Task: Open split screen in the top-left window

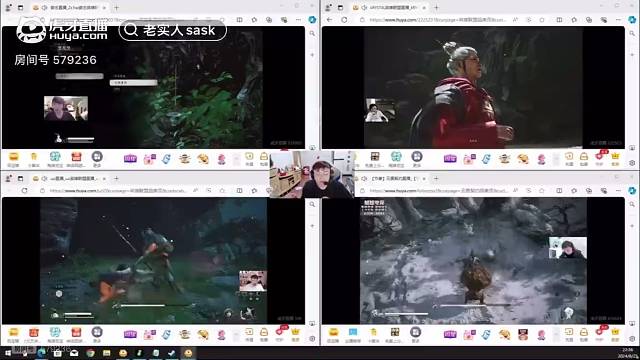Action: [x=239, y=20]
